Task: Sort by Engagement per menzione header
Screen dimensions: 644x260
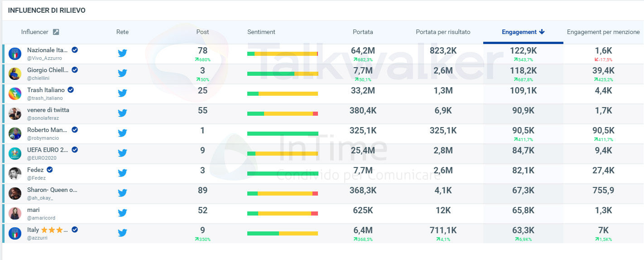Action: click(603, 32)
